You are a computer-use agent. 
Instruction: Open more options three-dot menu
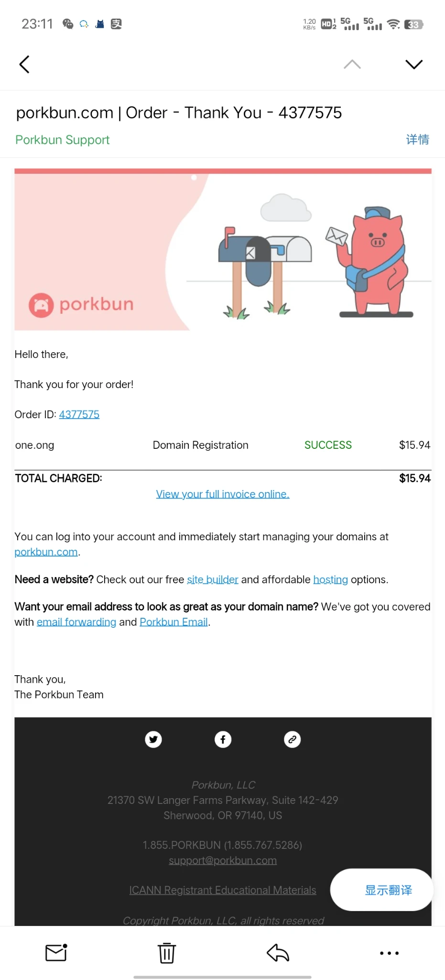coord(389,953)
